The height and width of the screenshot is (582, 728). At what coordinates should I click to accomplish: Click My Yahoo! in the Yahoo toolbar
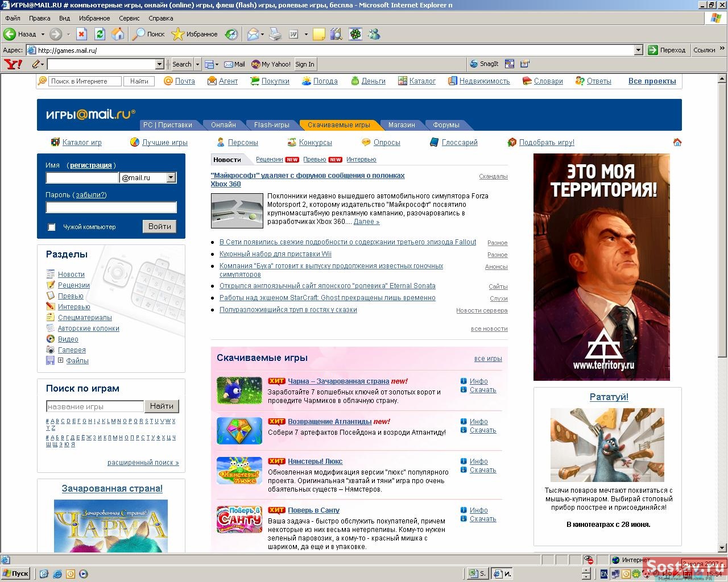click(x=271, y=64)
